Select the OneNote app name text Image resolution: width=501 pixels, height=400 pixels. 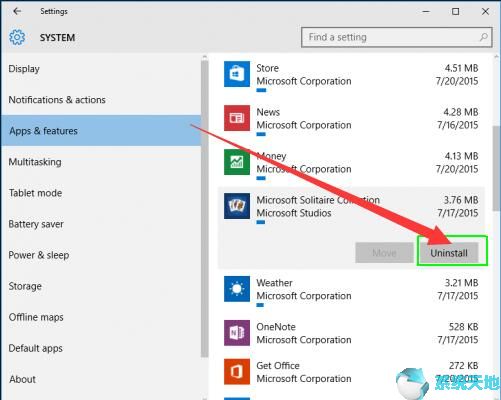pyautogui.click(x=276, y=327)
